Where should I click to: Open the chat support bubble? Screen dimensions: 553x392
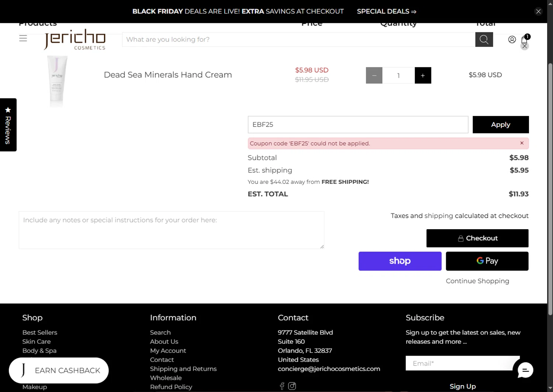525,370
